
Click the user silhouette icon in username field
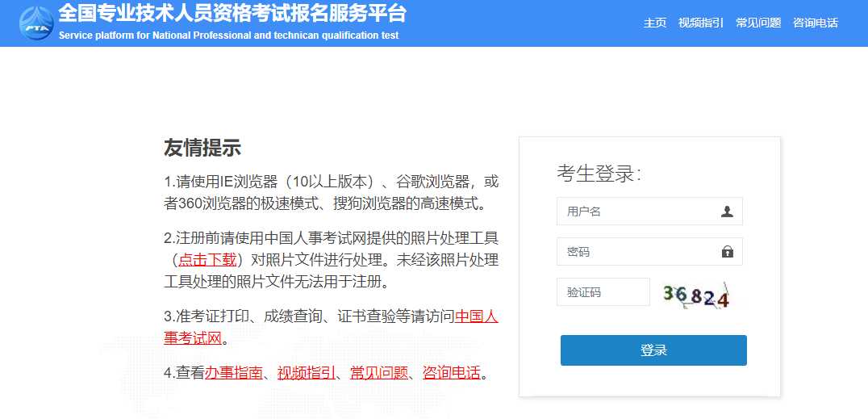click(x=727, y=212)
